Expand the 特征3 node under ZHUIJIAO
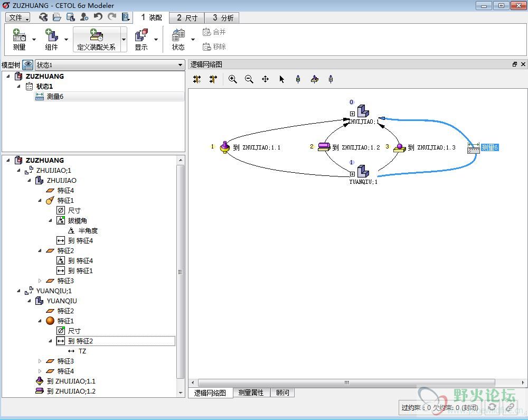The width and height of the screenshot is (528, 420). [40, 281]
